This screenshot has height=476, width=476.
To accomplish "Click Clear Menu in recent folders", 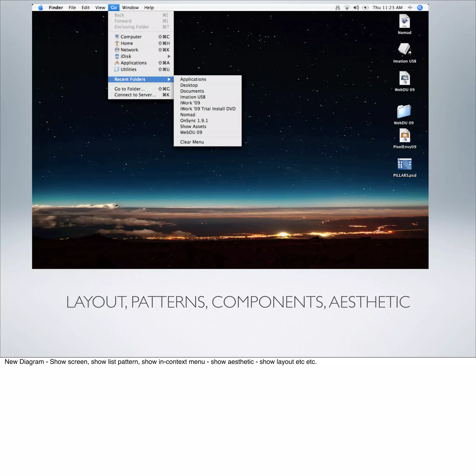I will tap(192, 142).
